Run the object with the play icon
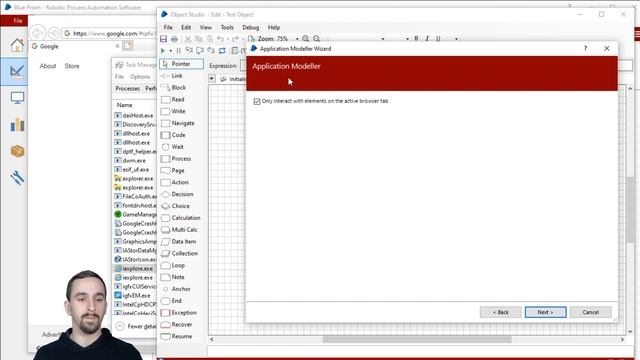 pyautogui.click(x=163, y=51)
